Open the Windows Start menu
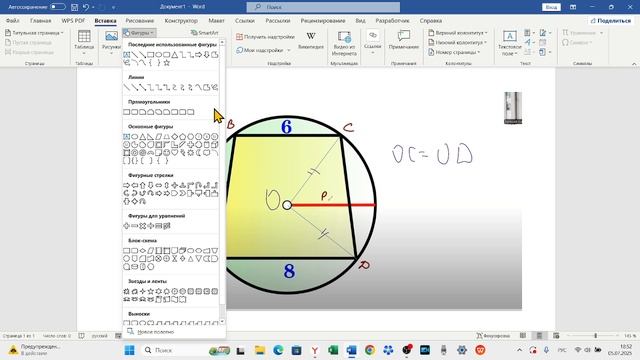Image resolution: width=640 pixels, height=360 pixels. click(x=129, y=350)
